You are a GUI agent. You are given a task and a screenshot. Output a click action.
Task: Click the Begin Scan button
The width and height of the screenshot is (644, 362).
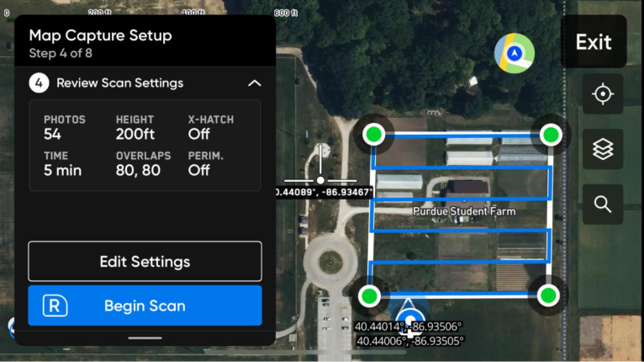(x=145, y=306)
